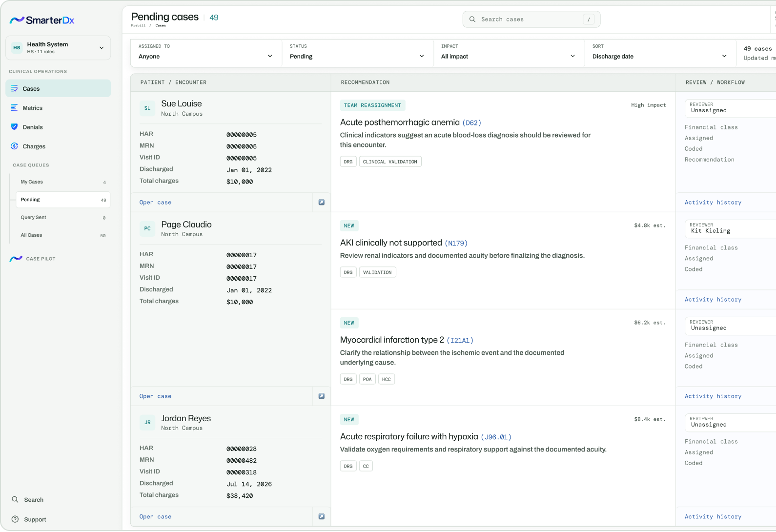Screen dimensions: 776x532
Task: Click the Search magnifier icon in sidebar
Action: tap(15, 499)
